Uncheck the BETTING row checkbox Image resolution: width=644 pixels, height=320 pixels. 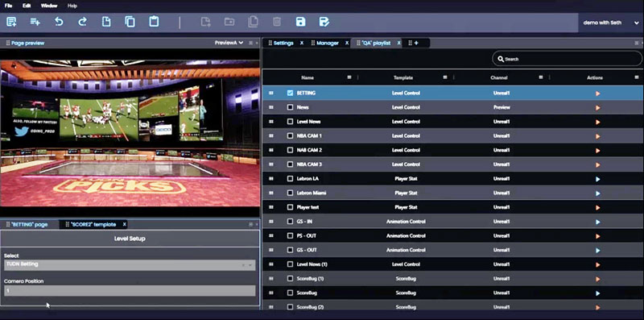(291, 93)
